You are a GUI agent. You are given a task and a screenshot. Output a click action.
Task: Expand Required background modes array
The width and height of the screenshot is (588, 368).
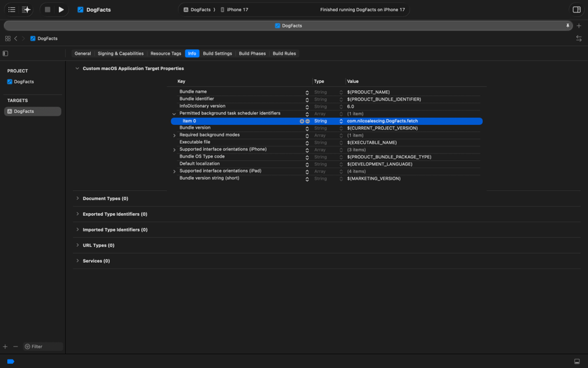click(174, 135)
